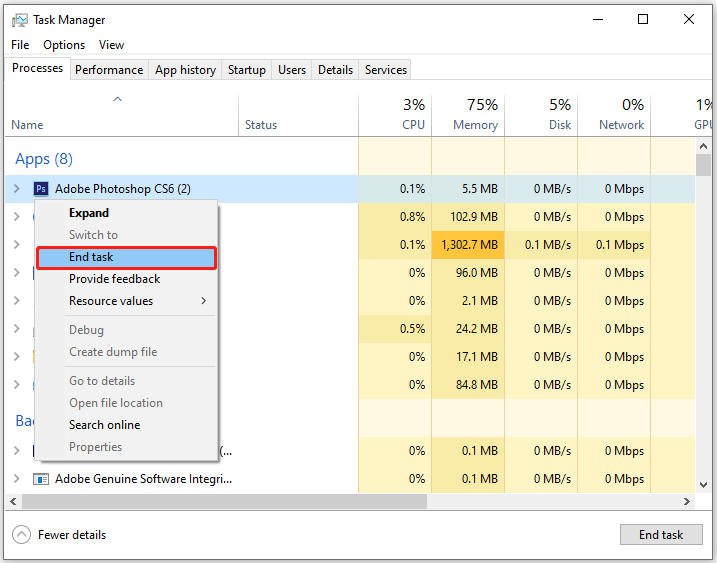
Task: Click the Adobe Genuine Software Integrity icon
Action: [41, 479]
